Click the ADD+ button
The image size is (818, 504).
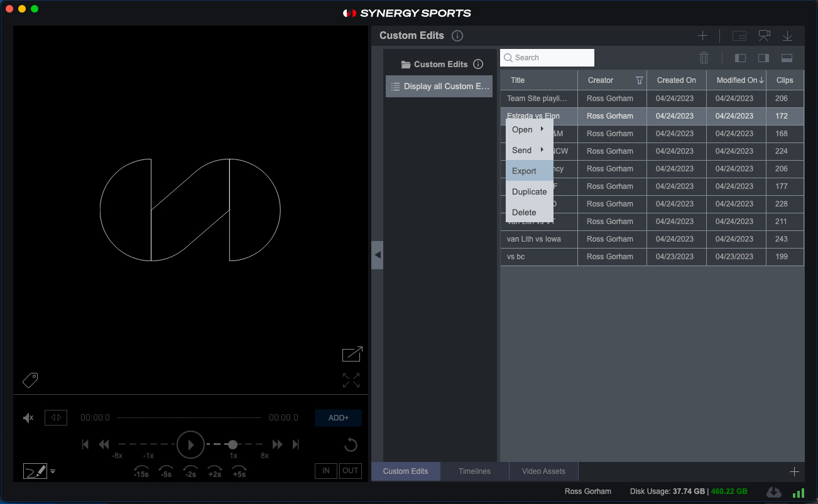pos(338,418)
